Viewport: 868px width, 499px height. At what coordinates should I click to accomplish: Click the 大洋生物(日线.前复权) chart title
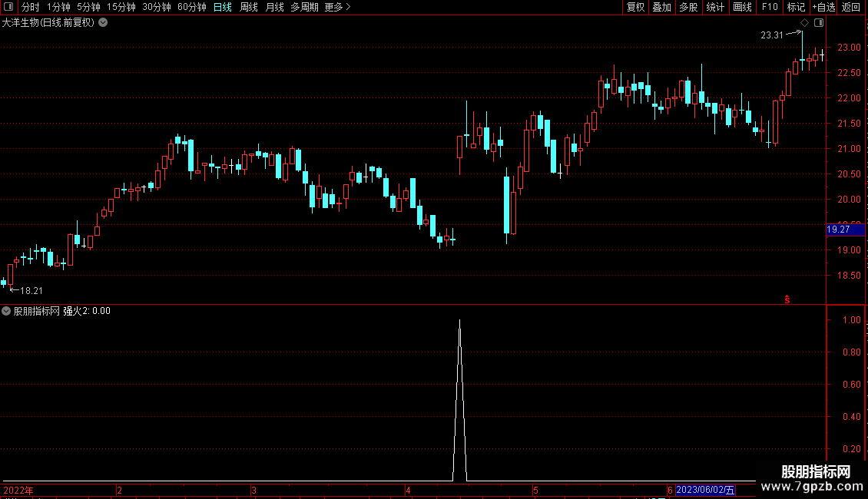(x=48, y=23)
